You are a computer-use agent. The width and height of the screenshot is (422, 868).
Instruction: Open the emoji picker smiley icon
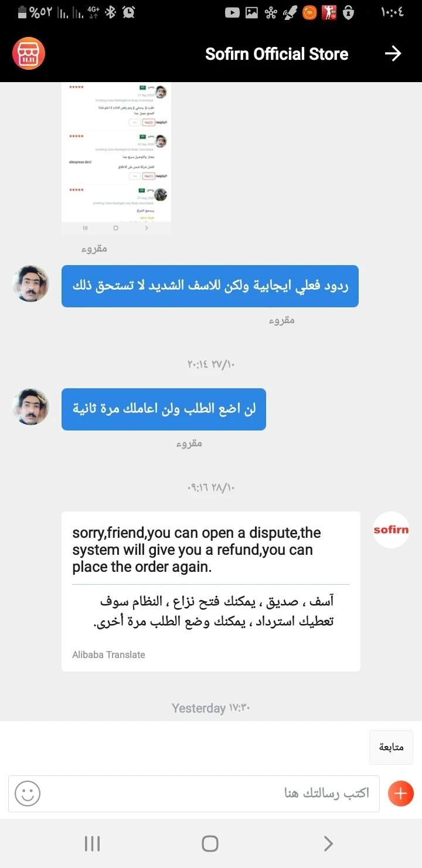point(28,794)
